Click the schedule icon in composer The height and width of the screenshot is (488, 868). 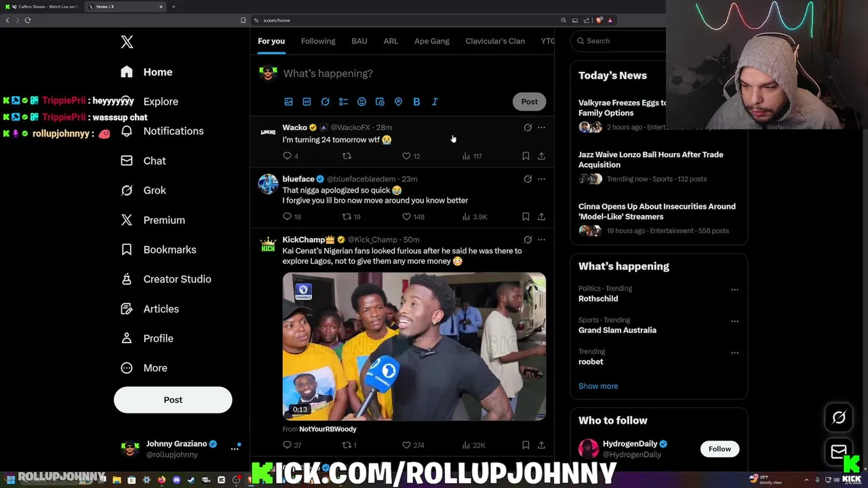point(380,102)
